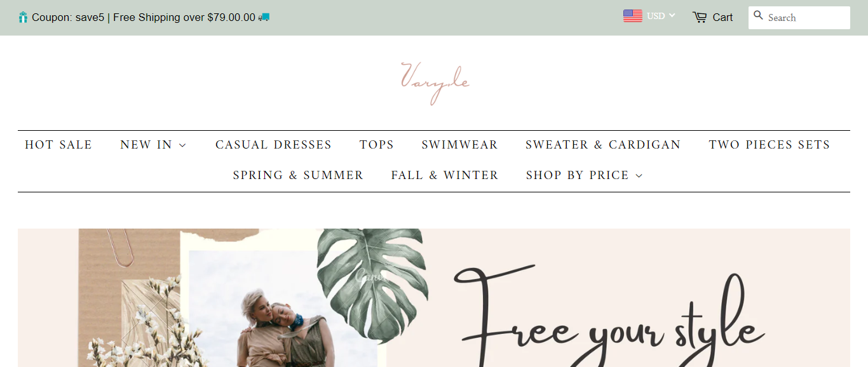Expand the NEW IN menu chevron
This screenshot has height=367, width=868.
pos(183,145)
